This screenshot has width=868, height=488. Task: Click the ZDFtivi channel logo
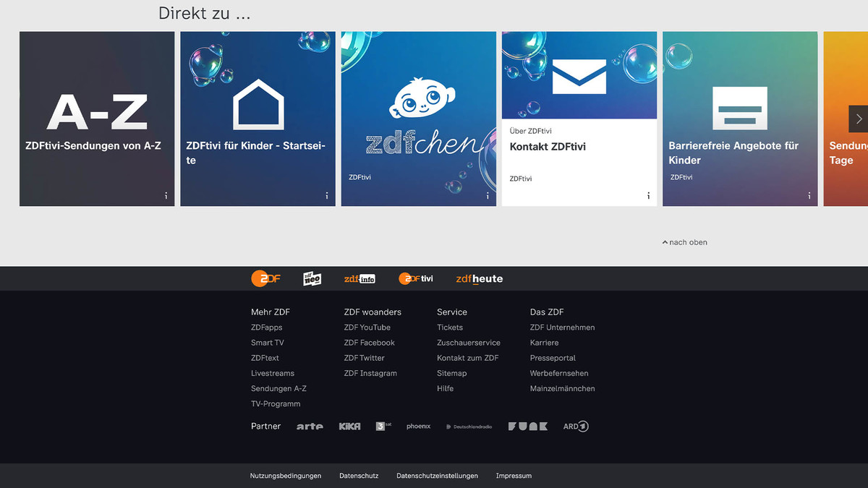[416, 278]
